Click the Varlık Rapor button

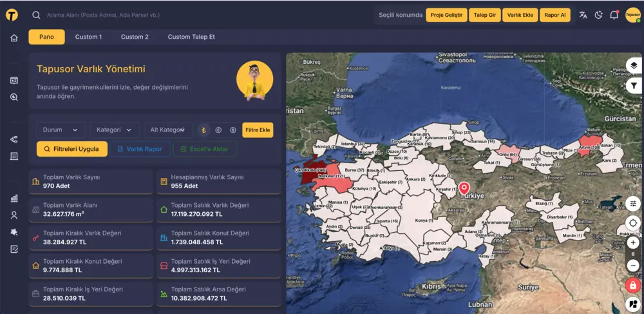coord(140,149)
